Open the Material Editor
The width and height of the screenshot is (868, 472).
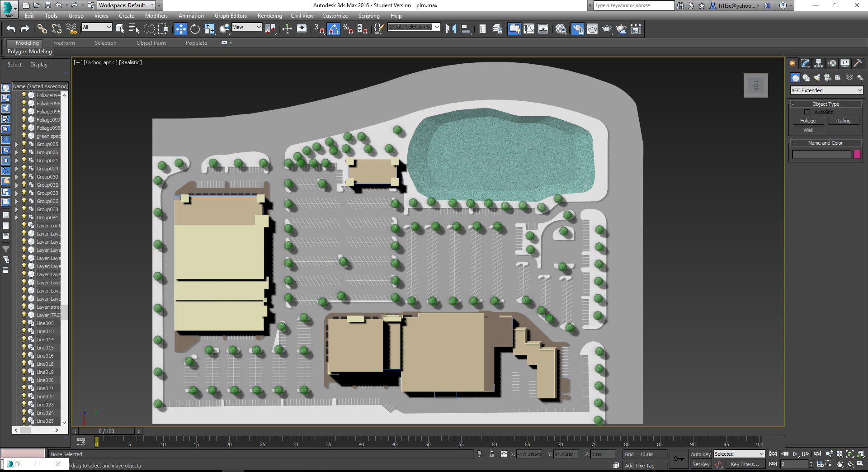pos(561,29)
